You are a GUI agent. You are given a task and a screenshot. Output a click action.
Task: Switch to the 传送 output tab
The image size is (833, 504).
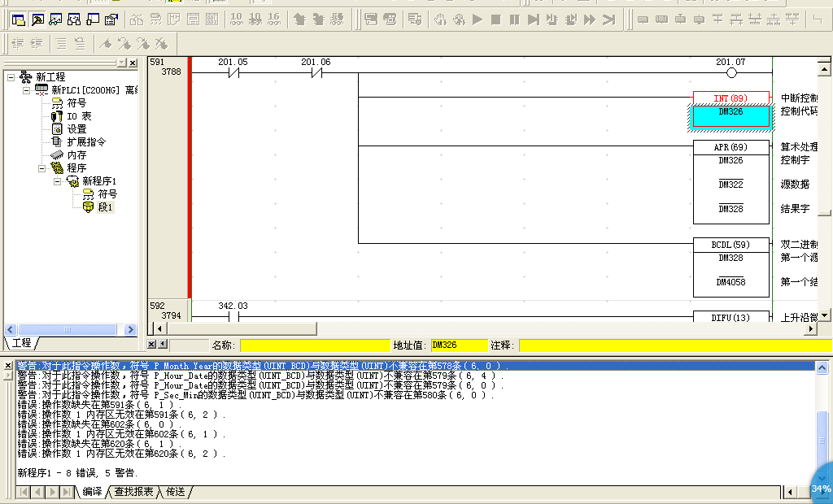point(175,492)
